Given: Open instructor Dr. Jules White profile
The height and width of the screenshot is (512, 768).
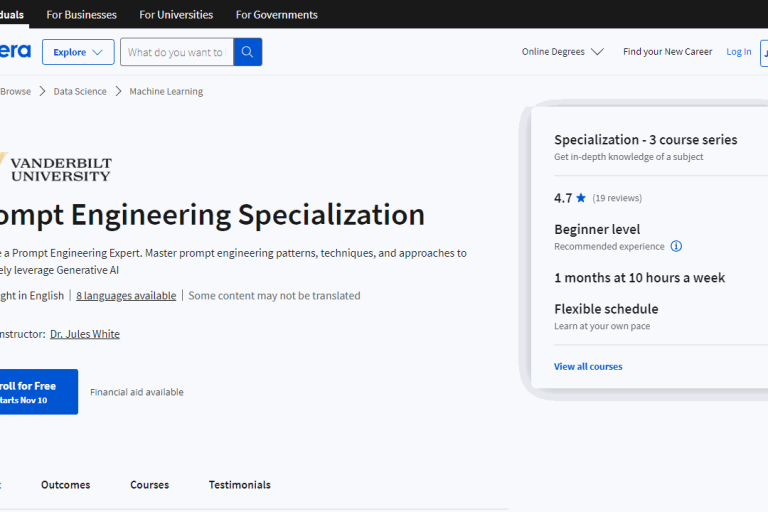Looking at the screenshot, I should pyautogui.click(x=85, y=334).
